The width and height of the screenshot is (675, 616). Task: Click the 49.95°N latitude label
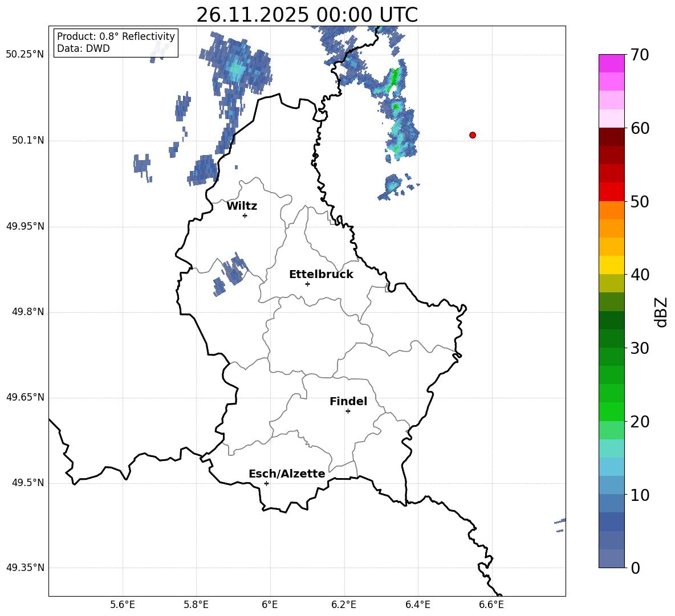coord(25,226)
